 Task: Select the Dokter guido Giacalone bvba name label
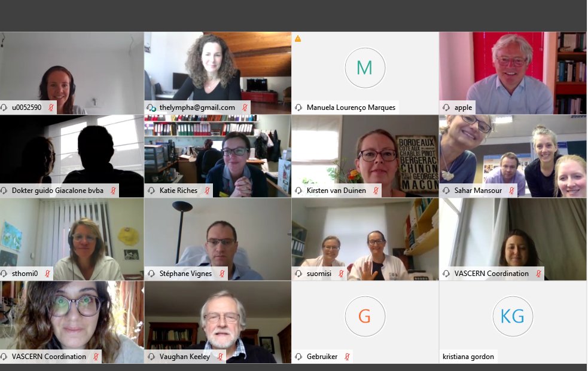pyautogui.click(x=57, y=191)
